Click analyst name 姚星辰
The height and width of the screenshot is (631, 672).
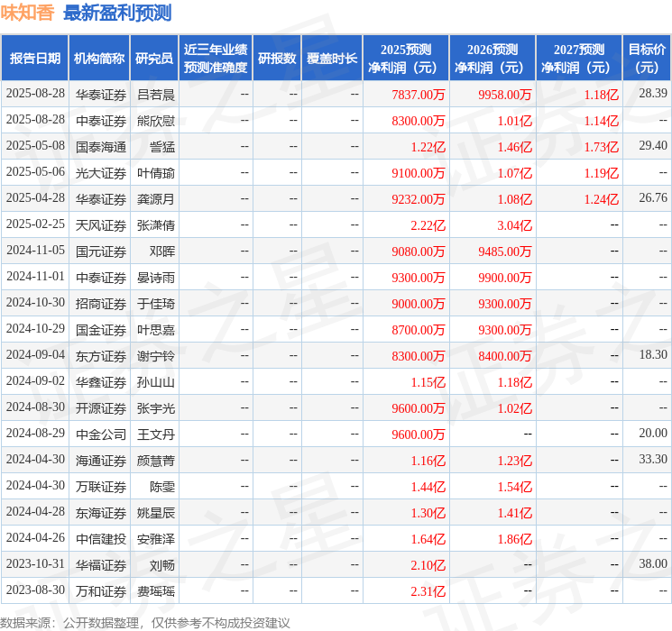click(x=155, y=513)
